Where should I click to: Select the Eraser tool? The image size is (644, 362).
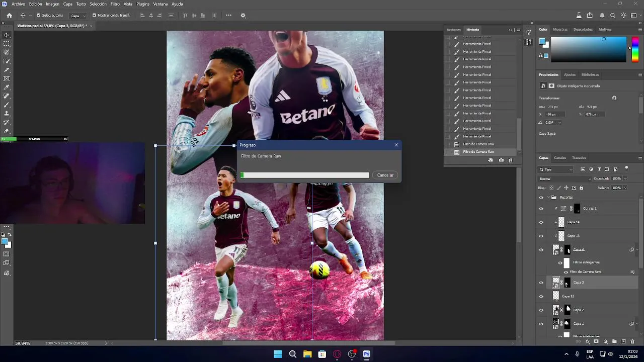(x=7, y=131)
